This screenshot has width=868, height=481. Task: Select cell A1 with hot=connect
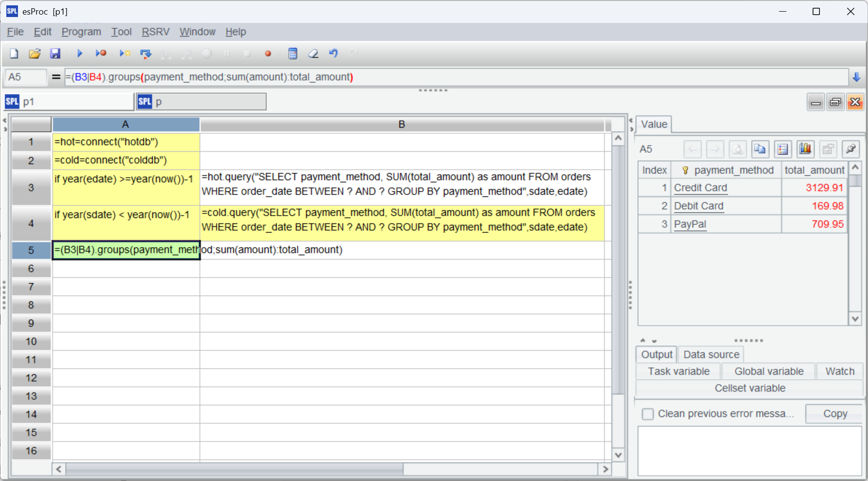coord(126,142)
